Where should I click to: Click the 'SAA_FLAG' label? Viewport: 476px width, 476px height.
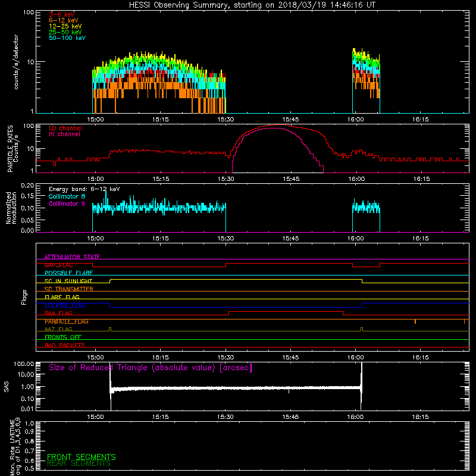(x=58, y=313)
